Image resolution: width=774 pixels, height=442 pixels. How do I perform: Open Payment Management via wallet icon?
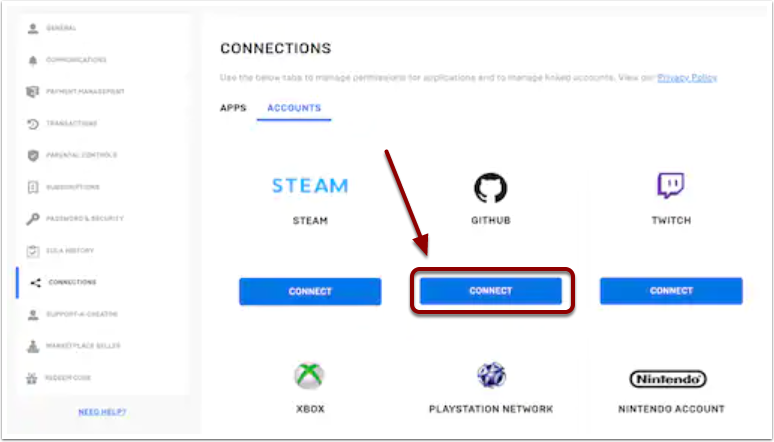(x=33, y=92)
